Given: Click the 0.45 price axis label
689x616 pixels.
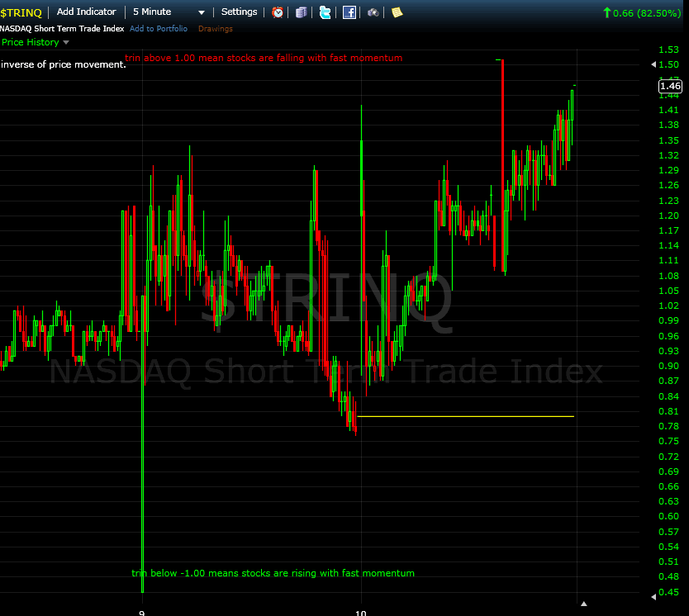Looking at the screenshot, I should click(669, 592).
